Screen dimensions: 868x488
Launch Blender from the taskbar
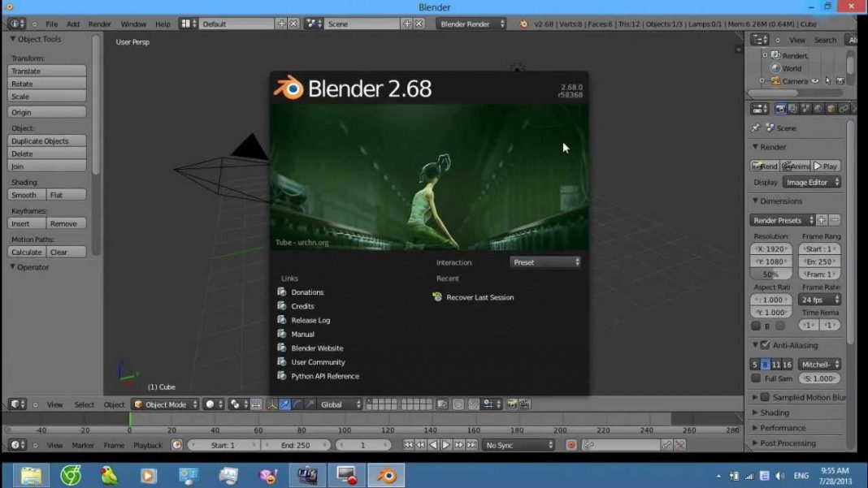pyautogui.click(x=386, y=477)
